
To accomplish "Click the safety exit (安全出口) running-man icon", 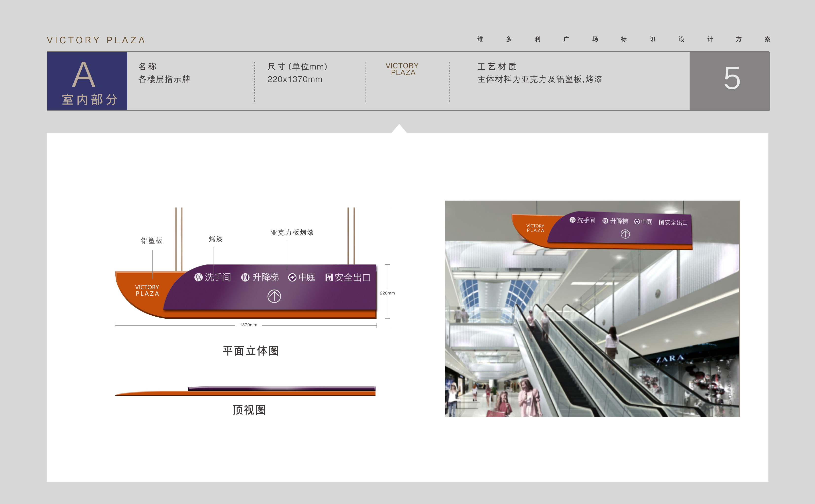I will point(329,278).
